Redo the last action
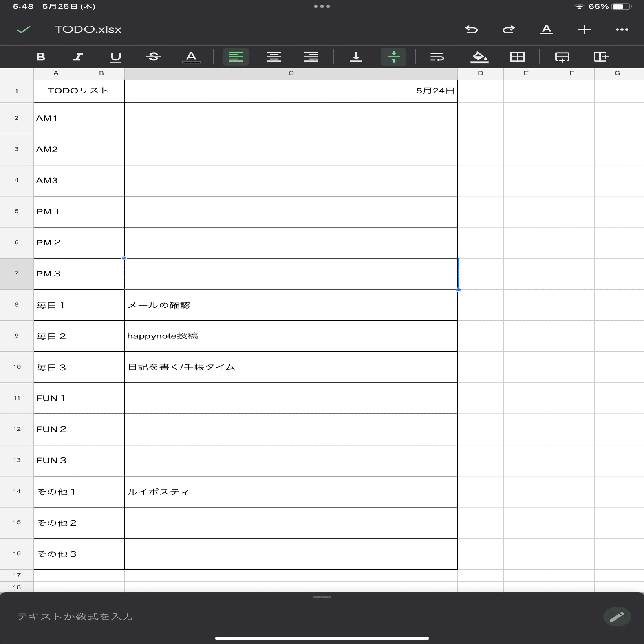 [x=509, y=29]
